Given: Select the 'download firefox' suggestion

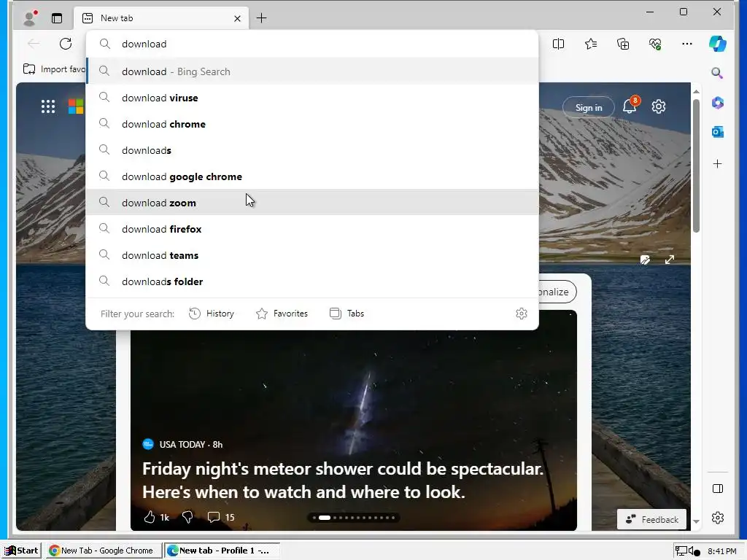Looking at the screenshot, I should tap(312, 229).
